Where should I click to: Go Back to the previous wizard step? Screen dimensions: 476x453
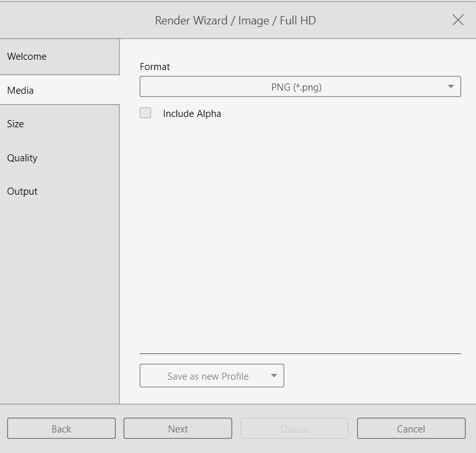tap(61, 429)
